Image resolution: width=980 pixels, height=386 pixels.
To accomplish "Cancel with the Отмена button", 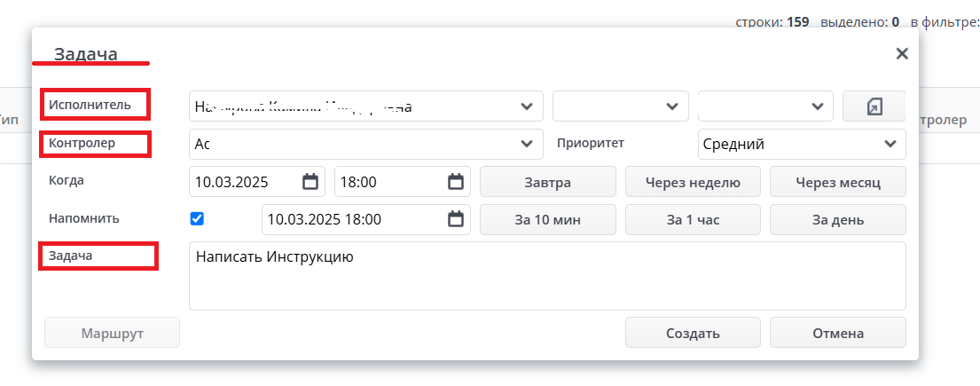I will pos(837,334).
